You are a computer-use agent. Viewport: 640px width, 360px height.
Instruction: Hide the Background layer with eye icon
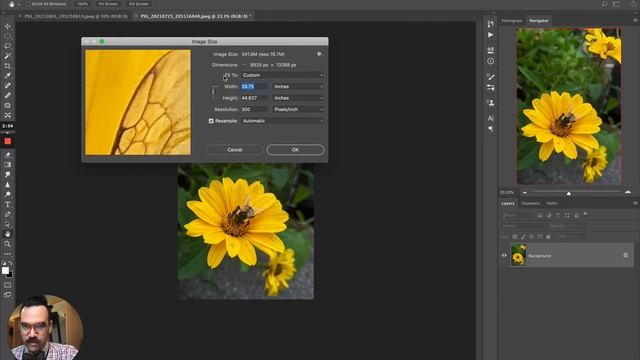point(504,256)
